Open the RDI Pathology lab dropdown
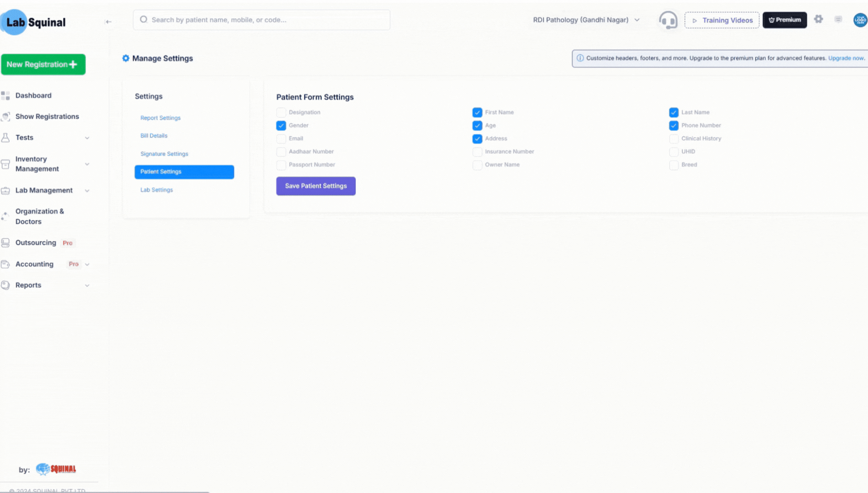 tap(586, 20)
